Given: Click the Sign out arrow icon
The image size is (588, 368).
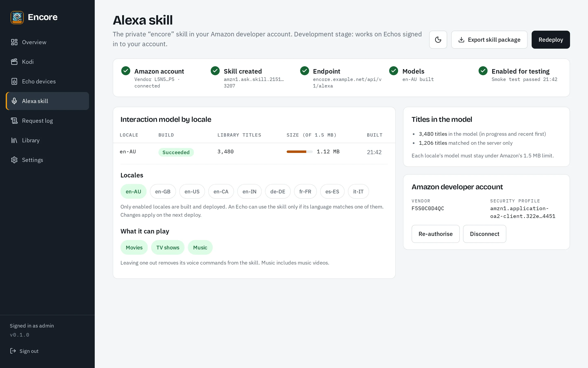Looking at the screenshot, I should [x=13, y=351].
